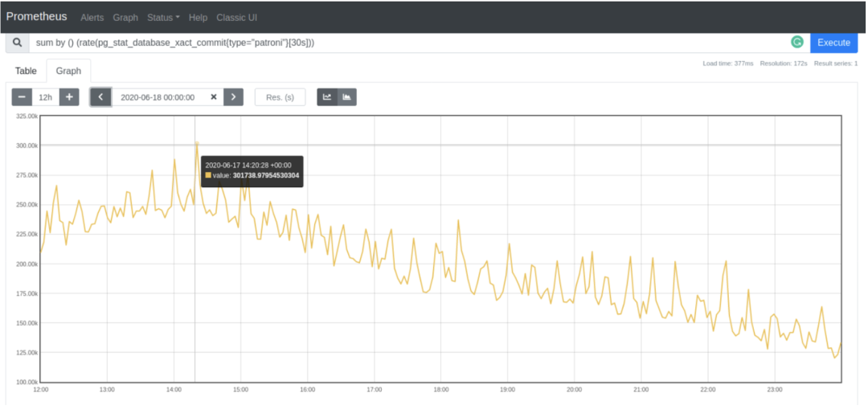Click the search magnifier icon beside query
Image resolution: width=868 pixels, height=418 pixels.
[17, 43]
